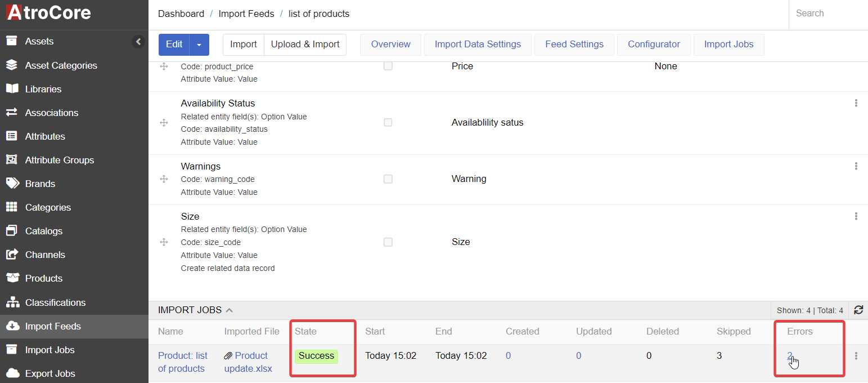Switch to the Configurator tab

tap(654, 44)
